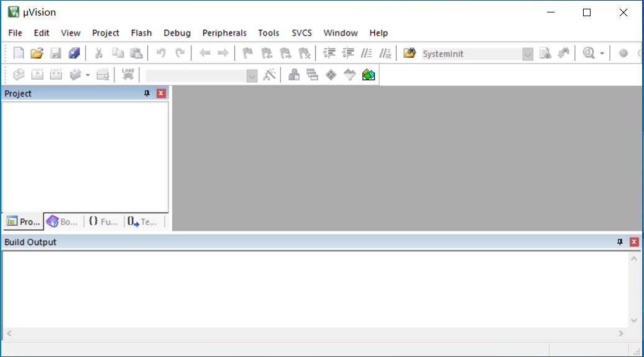Expand the debug zoom tool dropdown arrow

coord(602,54)
